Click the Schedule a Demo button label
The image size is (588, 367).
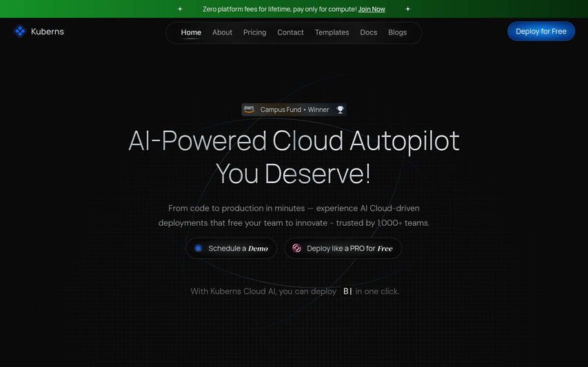point(238,249)
